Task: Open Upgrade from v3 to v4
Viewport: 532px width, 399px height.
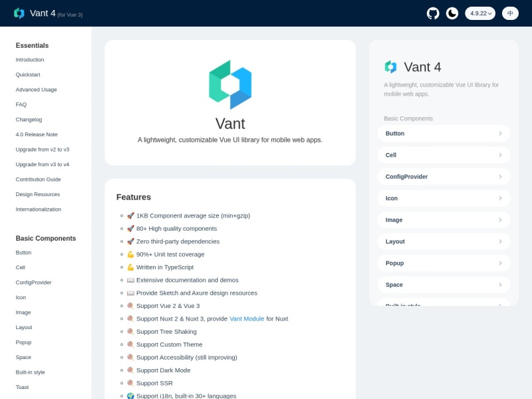Action: pos(43,164)
